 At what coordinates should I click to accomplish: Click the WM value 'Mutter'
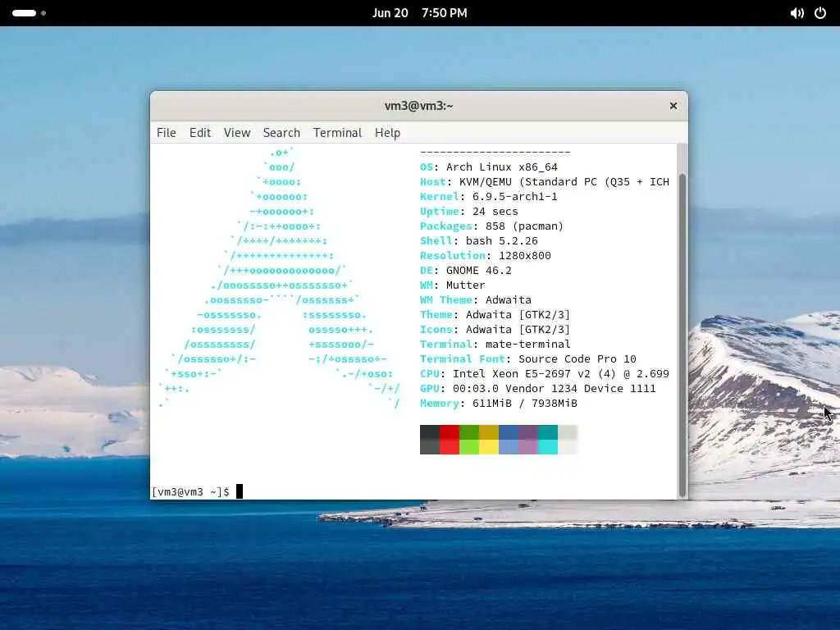(466, 285)
